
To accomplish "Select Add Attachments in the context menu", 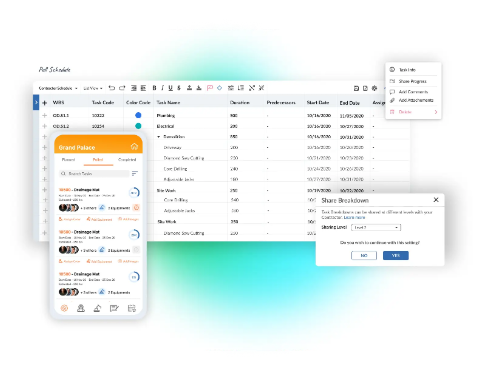I will click(416, 100).
